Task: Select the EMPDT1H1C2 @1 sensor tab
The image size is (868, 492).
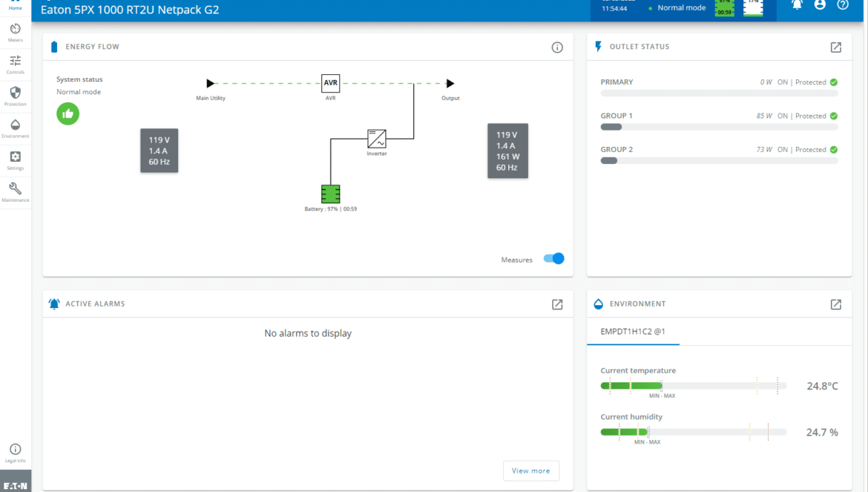Action: point(633,332)
